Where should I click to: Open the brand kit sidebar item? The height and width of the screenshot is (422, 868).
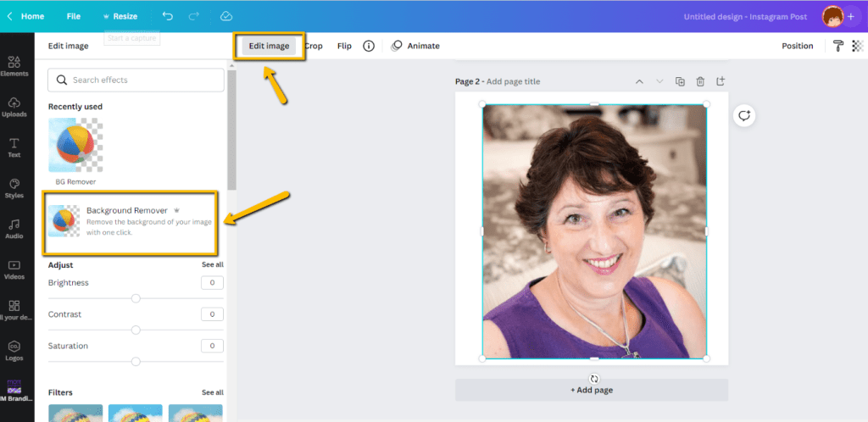14,391
